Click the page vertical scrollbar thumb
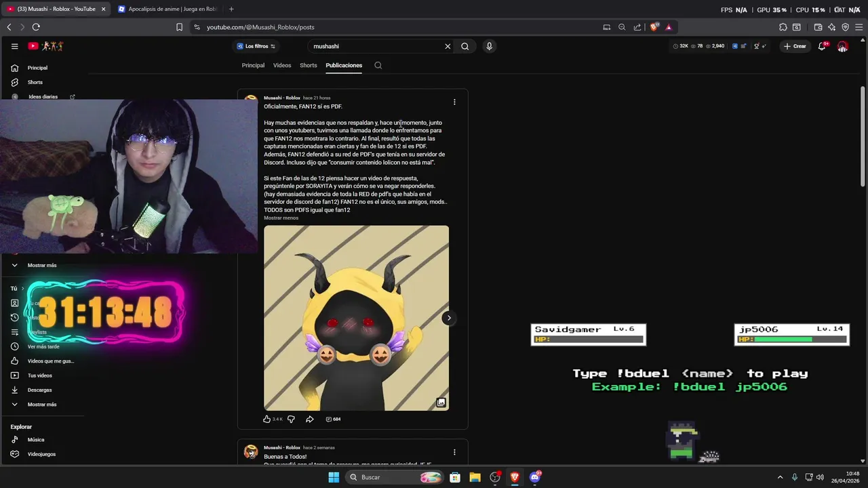This screenshot has height=488, width=868. (x=863, y=136)
